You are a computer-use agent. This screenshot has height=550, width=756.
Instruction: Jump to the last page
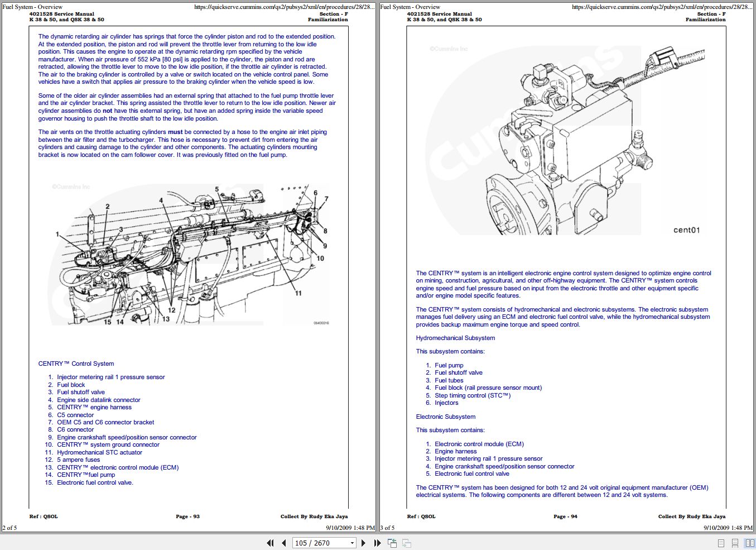point(377,543)
